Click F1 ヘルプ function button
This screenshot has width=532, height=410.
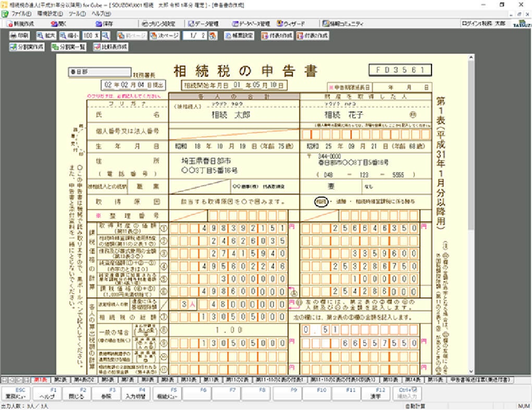click(x=46, y=393)
